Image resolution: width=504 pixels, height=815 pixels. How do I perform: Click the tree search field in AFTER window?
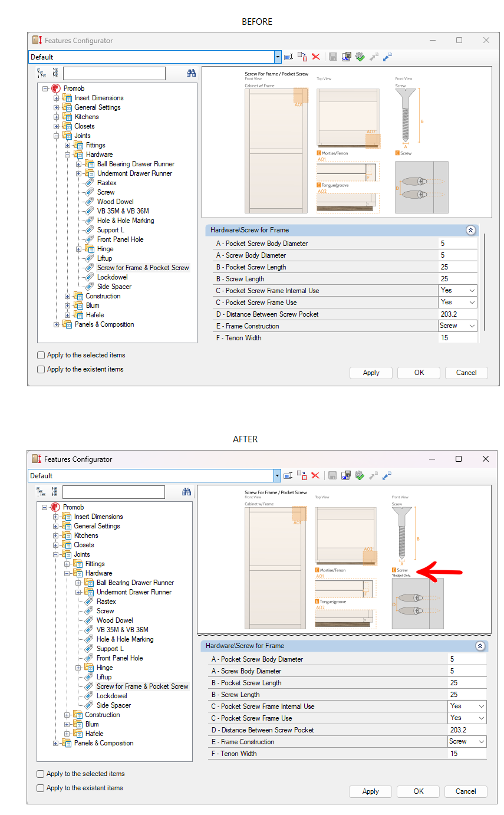114,492
